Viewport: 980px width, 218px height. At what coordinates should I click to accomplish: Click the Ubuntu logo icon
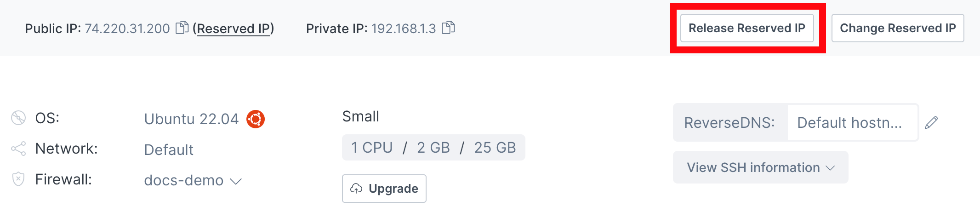click(256, 119)
